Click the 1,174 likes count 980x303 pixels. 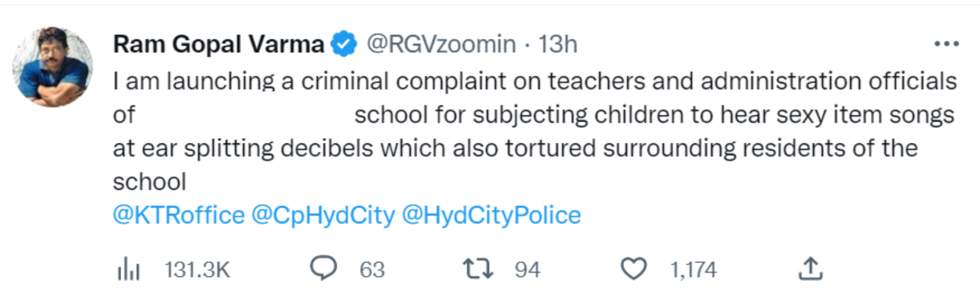pyautogui.click(x=693, y=270)
